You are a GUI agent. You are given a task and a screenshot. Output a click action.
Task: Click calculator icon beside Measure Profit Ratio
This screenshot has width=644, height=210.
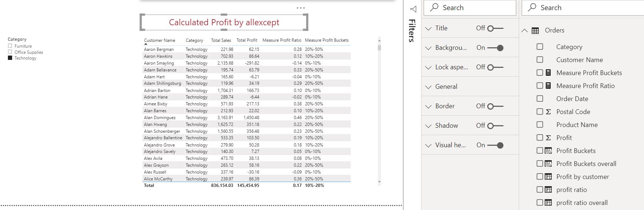548,86
